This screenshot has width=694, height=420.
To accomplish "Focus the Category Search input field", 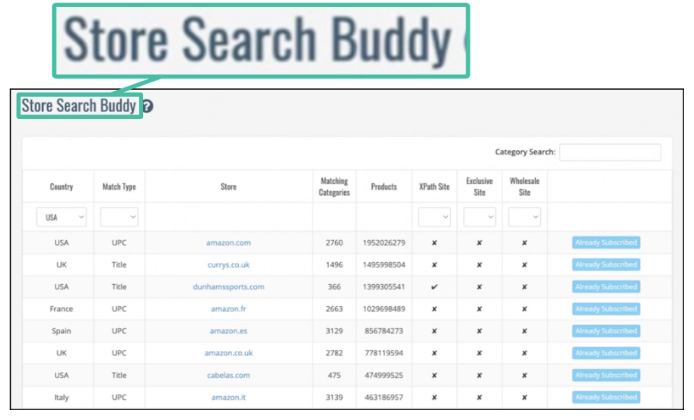I will [x=610, y=152].
